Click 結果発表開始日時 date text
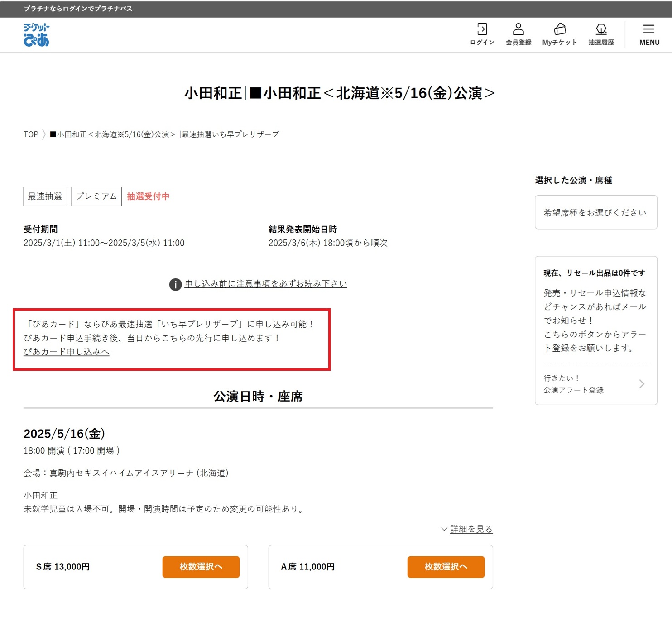This screenshot has width=672, height=622. click(328, 243)
